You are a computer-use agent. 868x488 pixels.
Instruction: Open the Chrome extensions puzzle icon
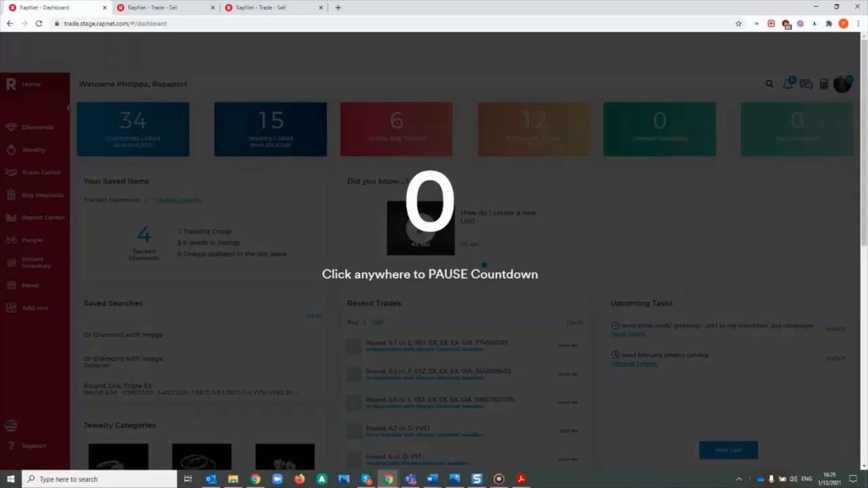tap(829, 24)
